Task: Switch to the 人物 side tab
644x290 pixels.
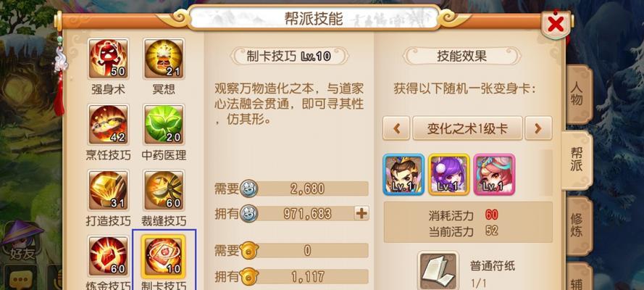Action: click(578, 95)
